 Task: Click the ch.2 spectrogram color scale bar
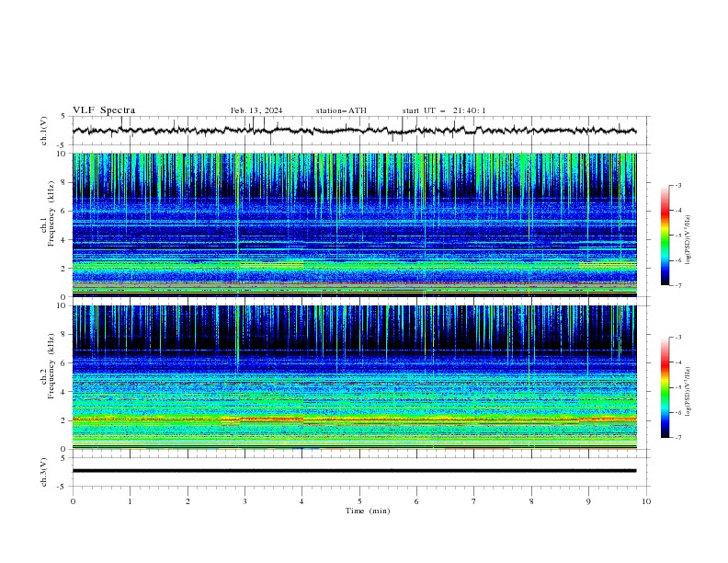[x=665, y=387]
